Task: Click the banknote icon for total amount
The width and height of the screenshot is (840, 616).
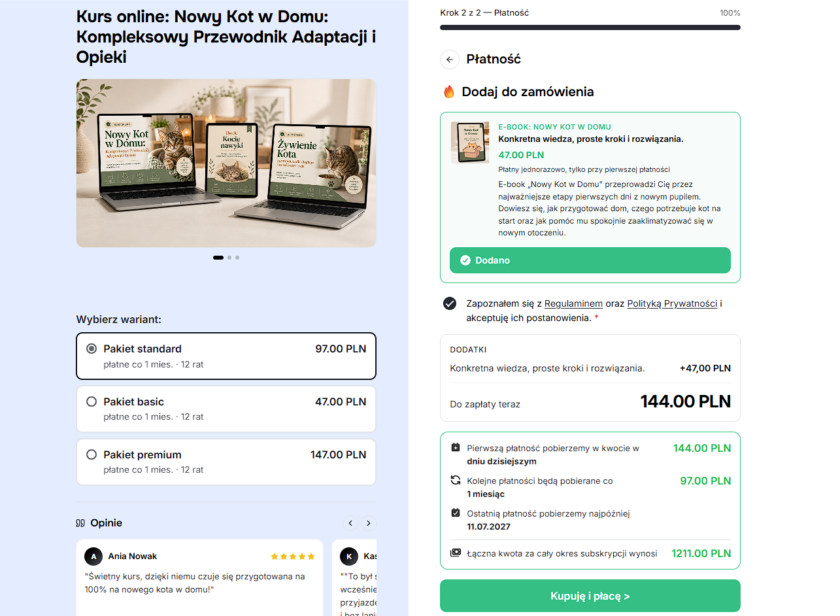Action: 456,553
